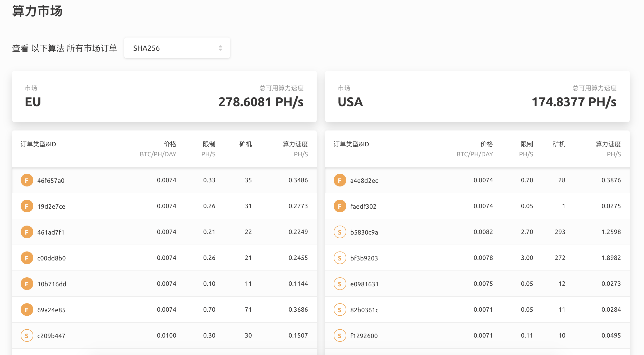This screenshot has height=355, width=644.
Task: Open the SHA256 algorithm dropdown
Action: coord(177,48)
